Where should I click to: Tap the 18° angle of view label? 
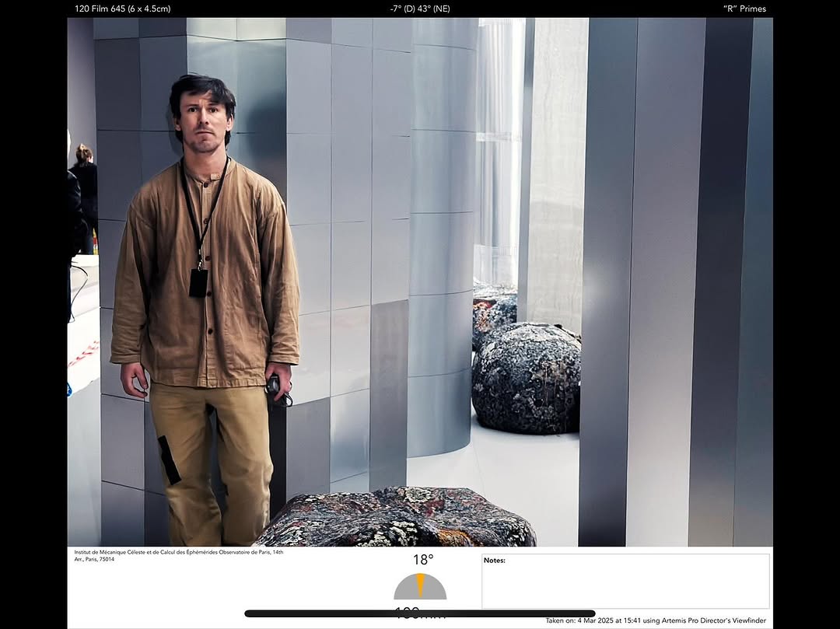pos(422,559)
